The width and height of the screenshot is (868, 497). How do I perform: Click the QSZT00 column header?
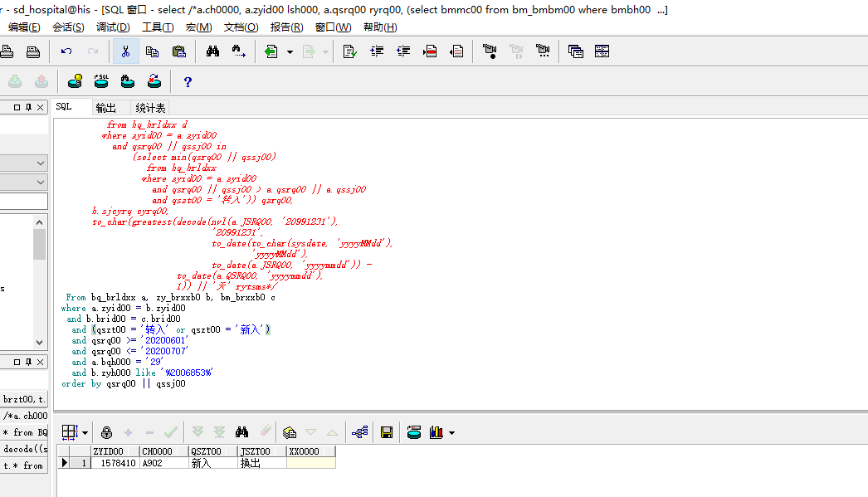pos(213,451)
